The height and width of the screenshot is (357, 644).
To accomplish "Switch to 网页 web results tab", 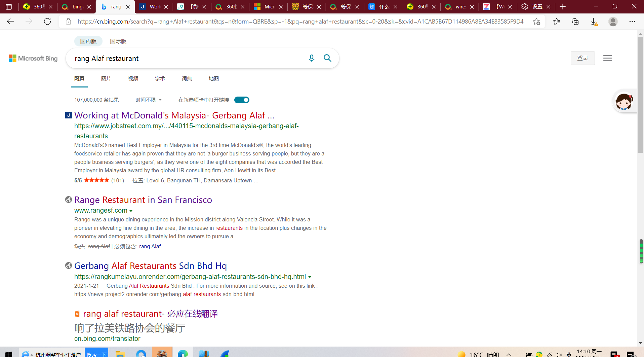I will pos(79,78).
